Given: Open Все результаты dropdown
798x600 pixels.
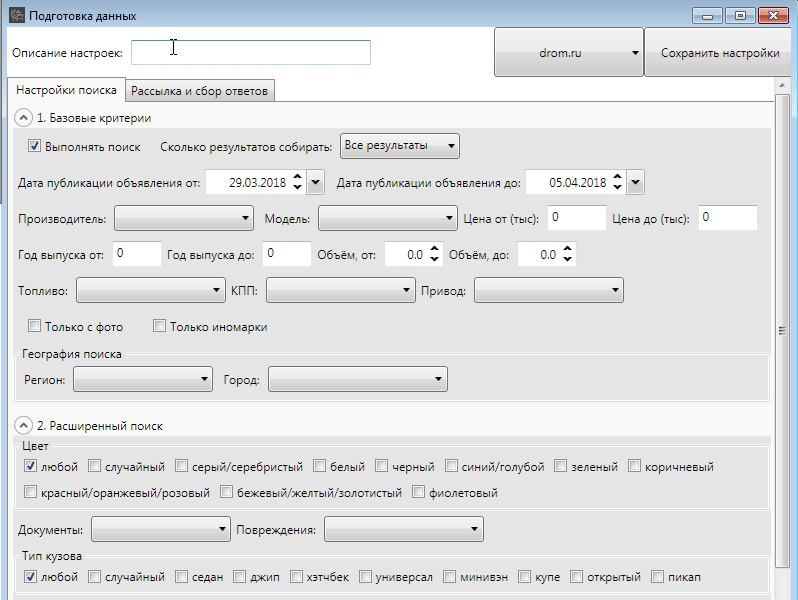Looking at the screenshot, I should click(400, 146).
